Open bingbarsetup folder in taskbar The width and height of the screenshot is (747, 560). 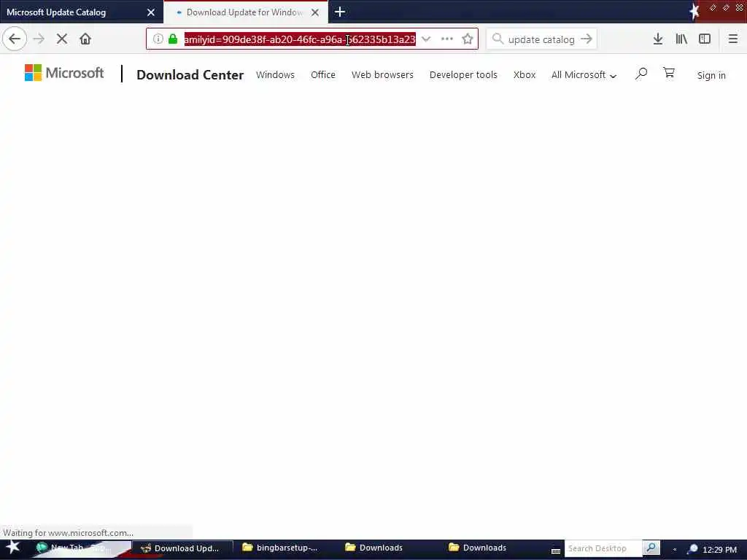point(280,548)
